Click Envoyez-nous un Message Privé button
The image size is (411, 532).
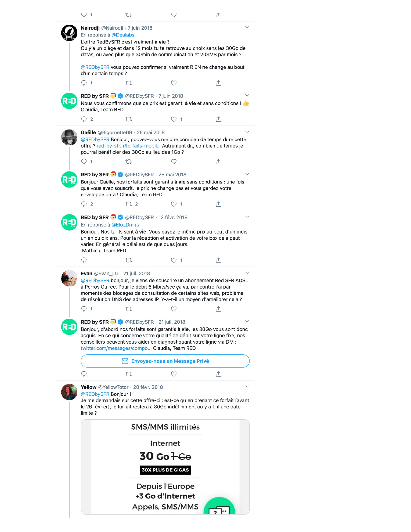coord(165,361)
